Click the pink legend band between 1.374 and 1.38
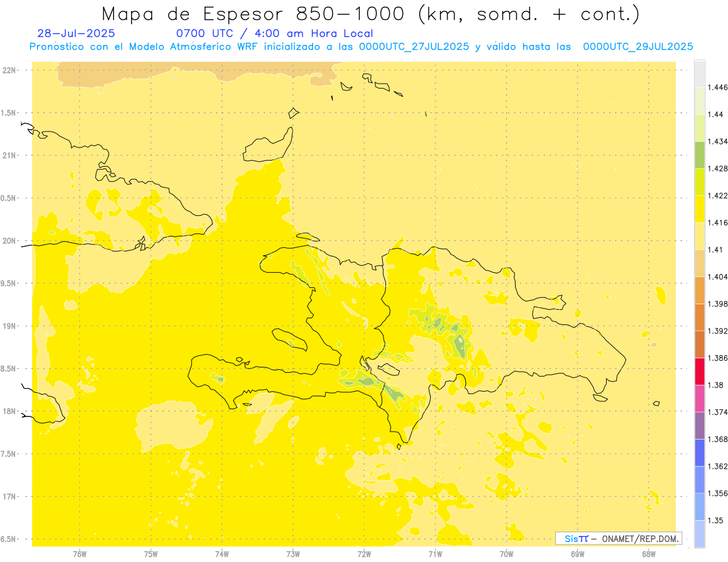 pos(699,398)
